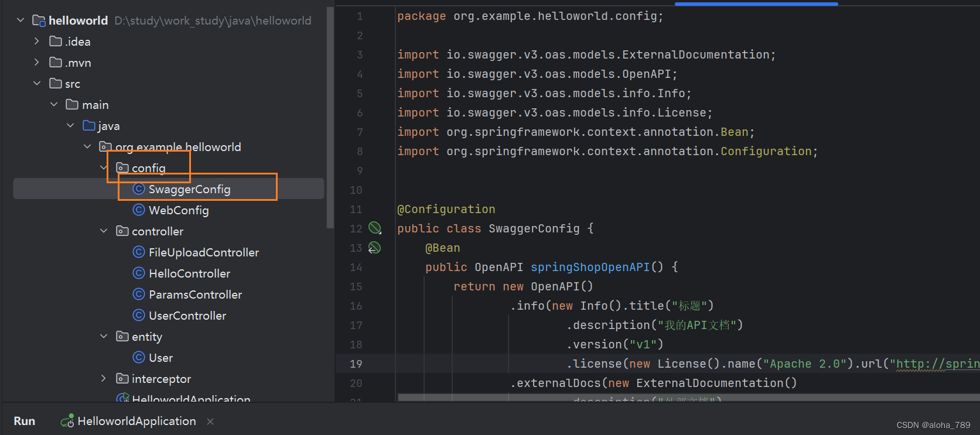Switch to the HelloworldApplication run tab
This screenshot has width=980, height=435.
tap(136, 421)
